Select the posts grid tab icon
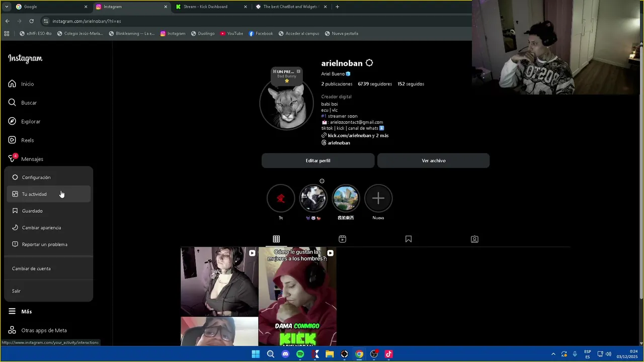This screenshot has height=362, width=644. click(x=276, y=239)
